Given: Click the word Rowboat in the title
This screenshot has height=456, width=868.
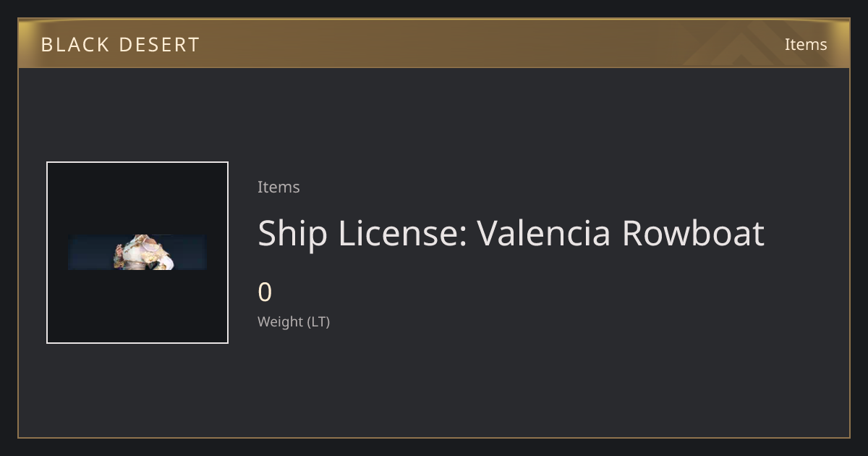Looking at the screenshot, I should point(693,233).
